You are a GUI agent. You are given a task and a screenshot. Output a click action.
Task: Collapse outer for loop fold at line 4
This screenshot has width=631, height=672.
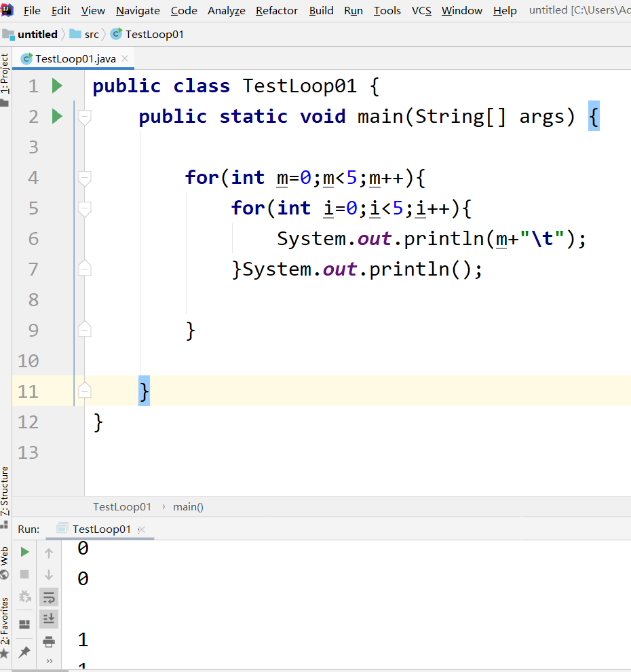pos(84,177)
